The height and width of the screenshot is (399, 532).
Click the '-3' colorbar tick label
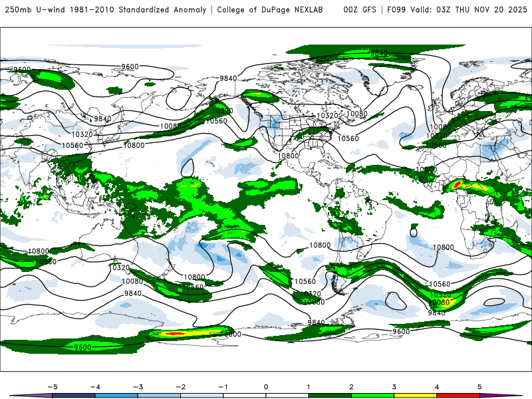pos(138,387)
